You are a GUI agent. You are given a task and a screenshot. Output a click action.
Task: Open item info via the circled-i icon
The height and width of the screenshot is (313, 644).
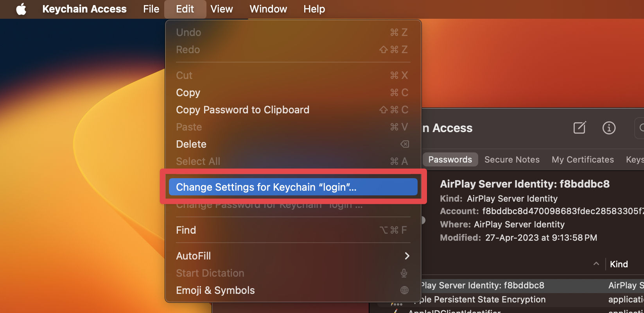[609, 128]
